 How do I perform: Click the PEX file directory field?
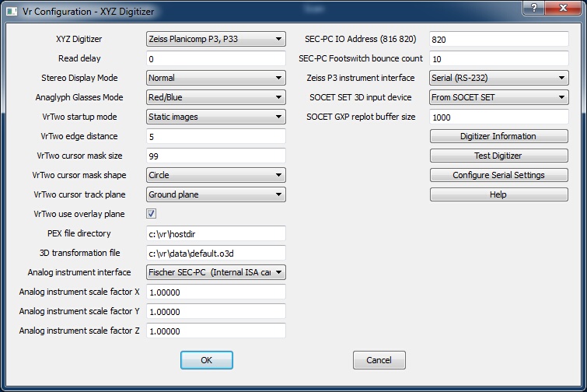tap(215, 233)
